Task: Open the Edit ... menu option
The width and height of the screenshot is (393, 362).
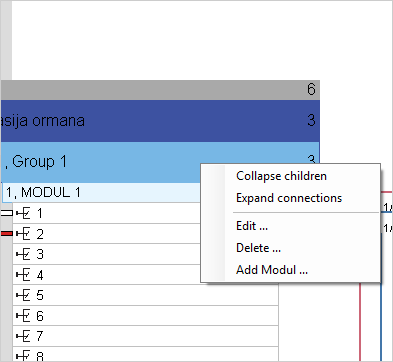Action: coord(252,226)
